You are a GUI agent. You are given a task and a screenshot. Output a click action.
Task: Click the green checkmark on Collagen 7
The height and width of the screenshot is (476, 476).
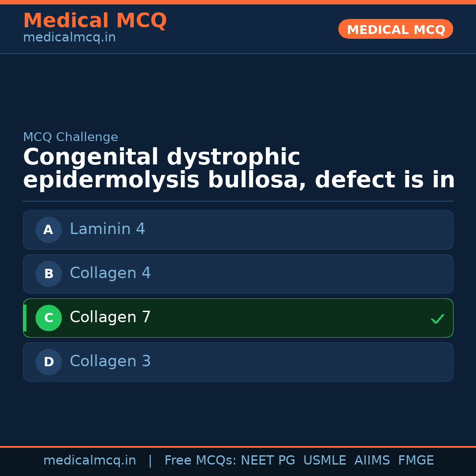pos(437,319)
